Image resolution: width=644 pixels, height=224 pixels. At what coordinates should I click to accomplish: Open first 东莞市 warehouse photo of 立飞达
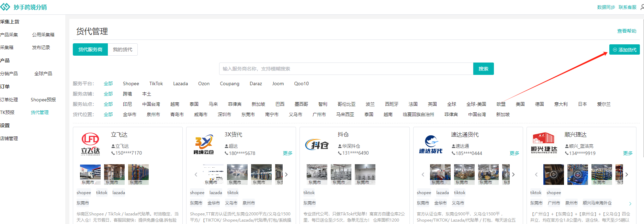pyautogui.click(x=90, y=175)
